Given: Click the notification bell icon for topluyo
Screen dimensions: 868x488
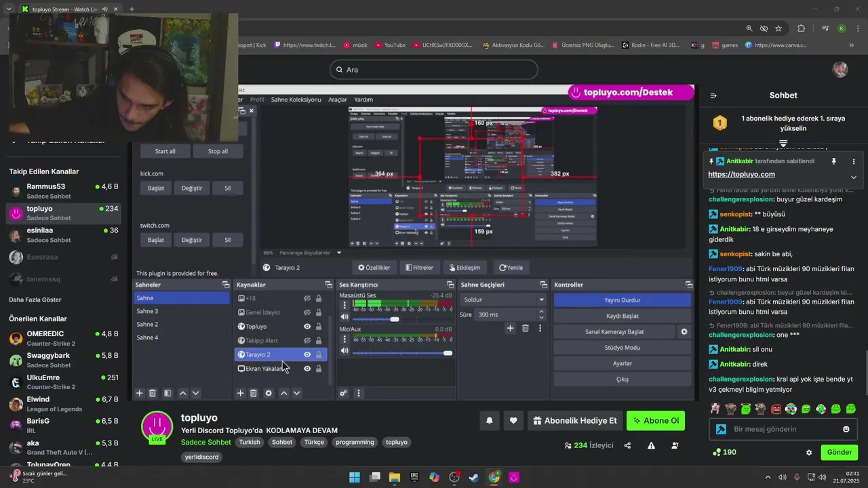Looking at the screenshot, I should (x=490, y=421).
